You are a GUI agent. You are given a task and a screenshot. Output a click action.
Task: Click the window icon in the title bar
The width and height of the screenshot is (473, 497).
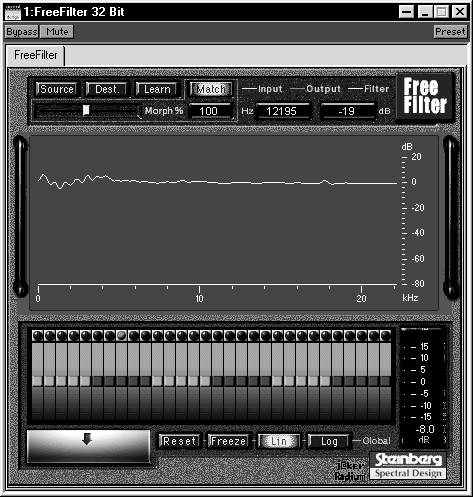tap(13, 12)
